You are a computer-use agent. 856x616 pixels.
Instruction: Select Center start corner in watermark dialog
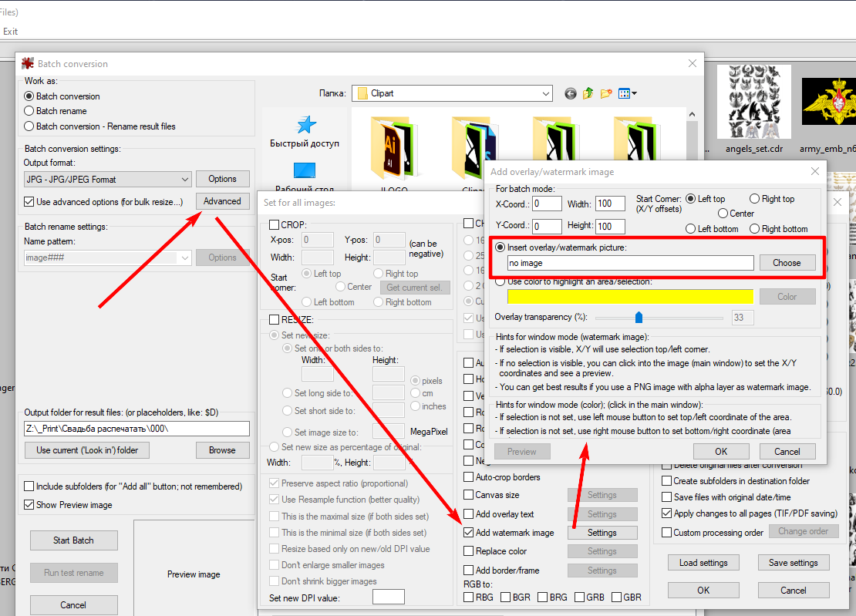click(723, 214)
